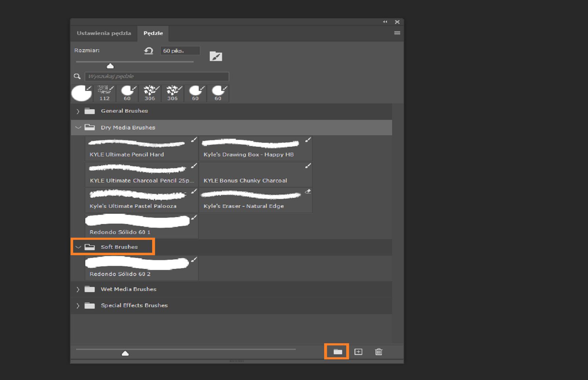This screenshot has width=588, height=380.
Task: Open the Brushes panel hamburger menu
Action: tap(397, 33)
